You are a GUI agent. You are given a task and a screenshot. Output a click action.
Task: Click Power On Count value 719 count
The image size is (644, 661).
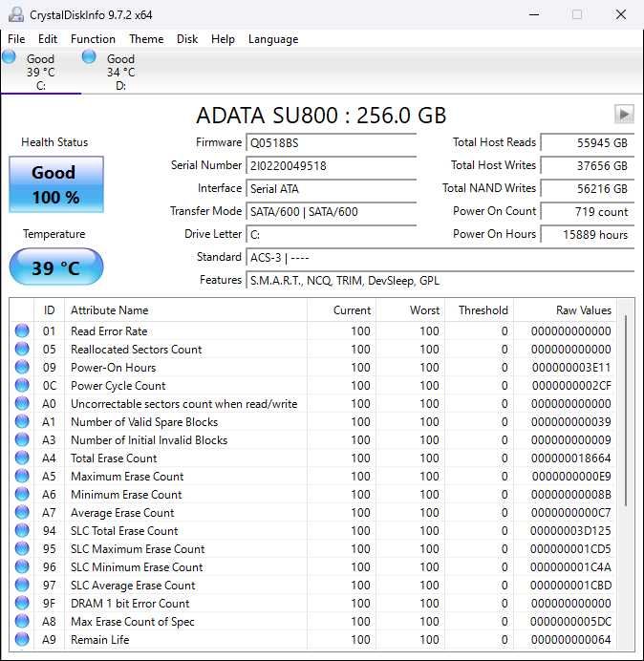pyautogui.click(x=588, y=211)
